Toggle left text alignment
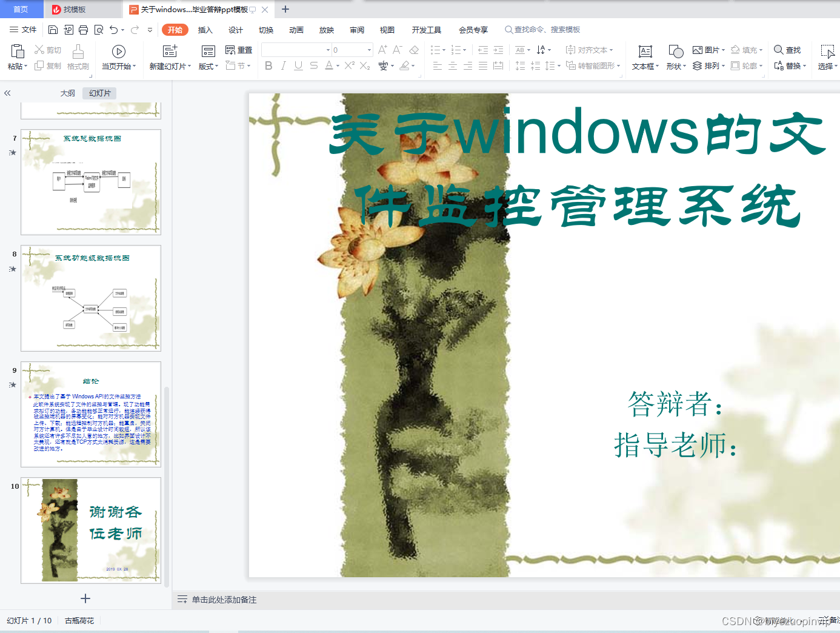Image resolution: width=840 pixels, height=633 pixels. coord(438,65)
